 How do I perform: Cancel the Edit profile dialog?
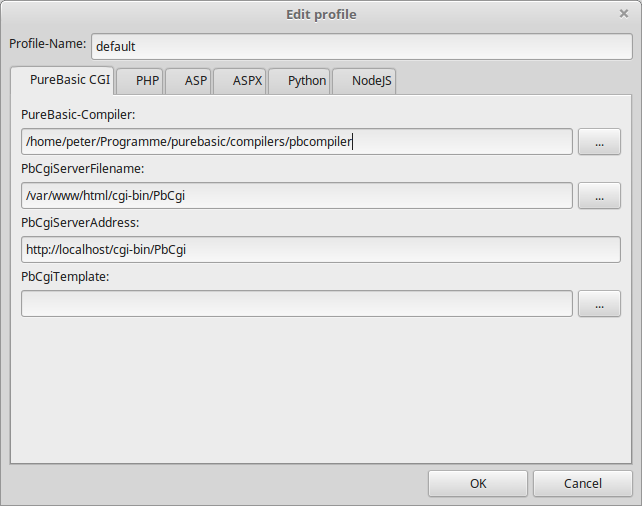coord(583,483)
